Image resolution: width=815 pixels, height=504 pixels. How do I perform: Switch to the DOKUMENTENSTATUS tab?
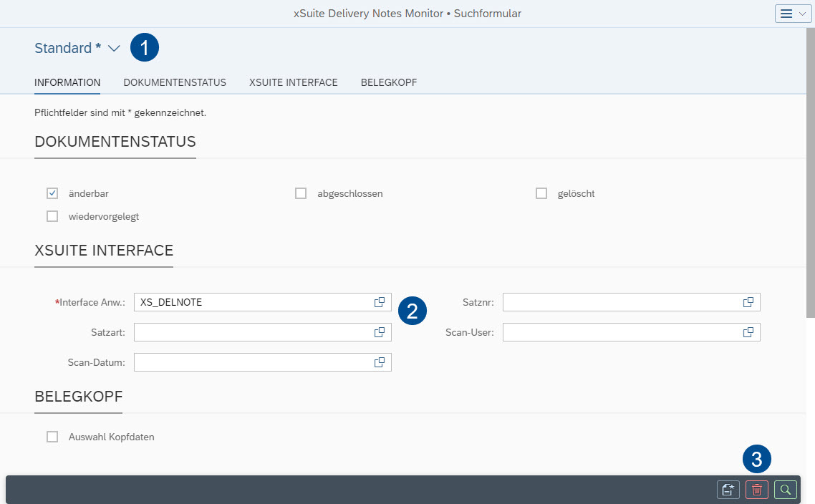pyautogui.click(x=175, y=82)
